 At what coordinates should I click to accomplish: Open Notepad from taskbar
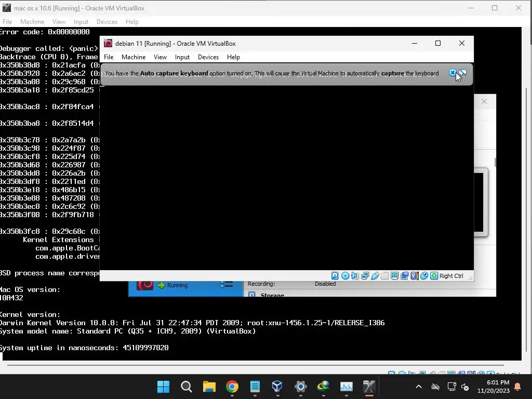(x=255, y=387)
